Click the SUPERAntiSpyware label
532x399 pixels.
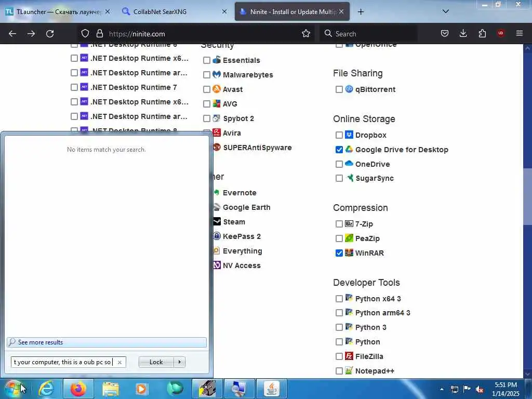[257, 148]
